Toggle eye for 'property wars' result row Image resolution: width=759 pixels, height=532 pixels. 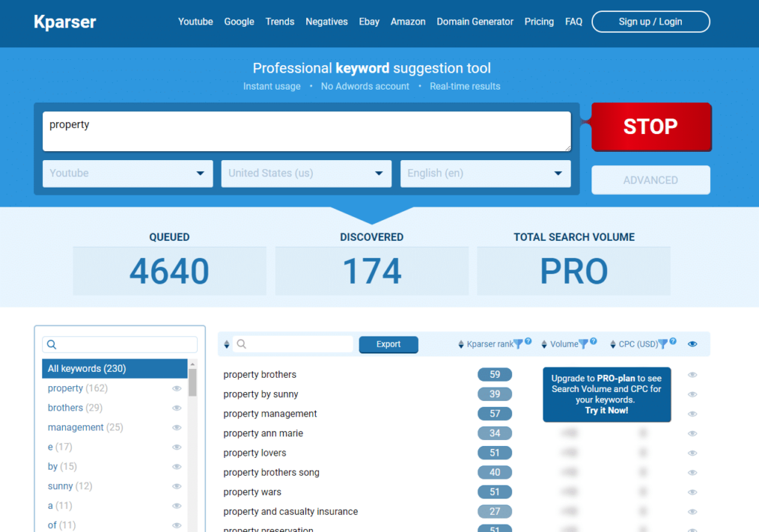click(693, 492)
